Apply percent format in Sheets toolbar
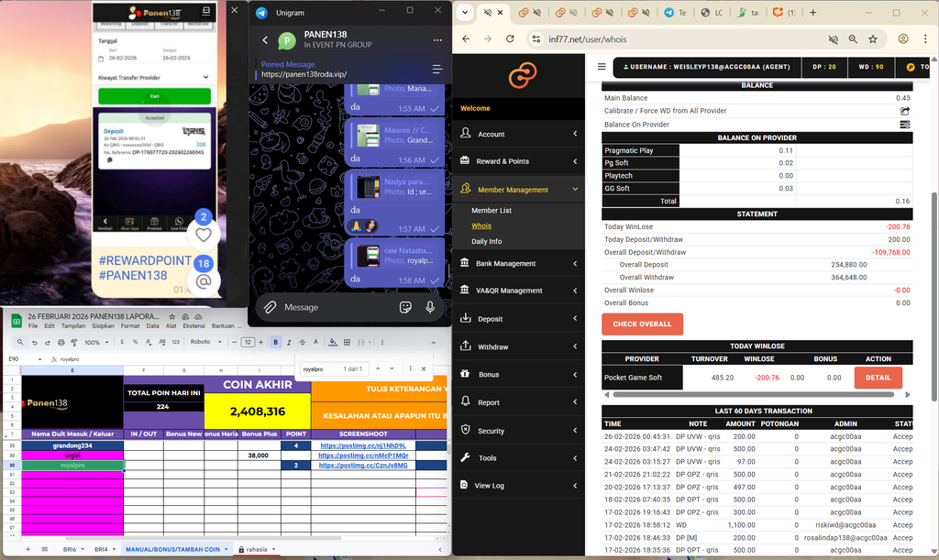Image resolution: width=939 pixels, height=560 pixels. (136, 342)
